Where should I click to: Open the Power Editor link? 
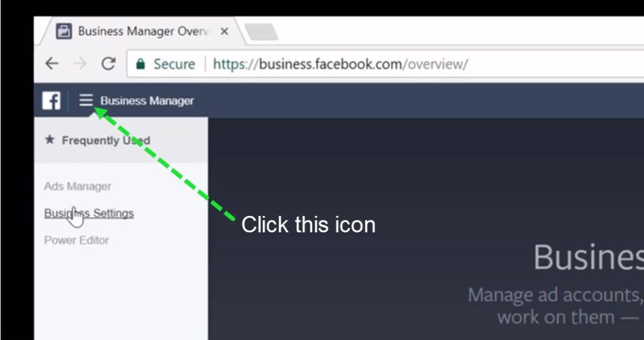[x=76, y=240]
